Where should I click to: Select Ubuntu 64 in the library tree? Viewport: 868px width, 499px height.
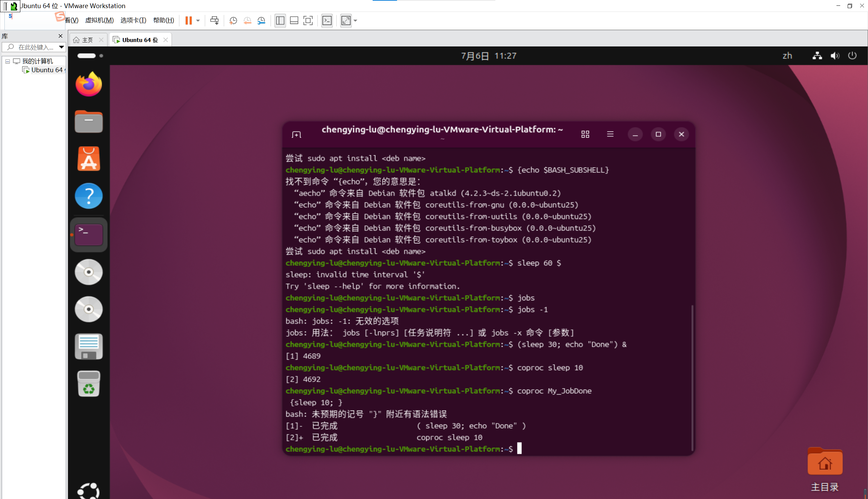tap(47, 70)
